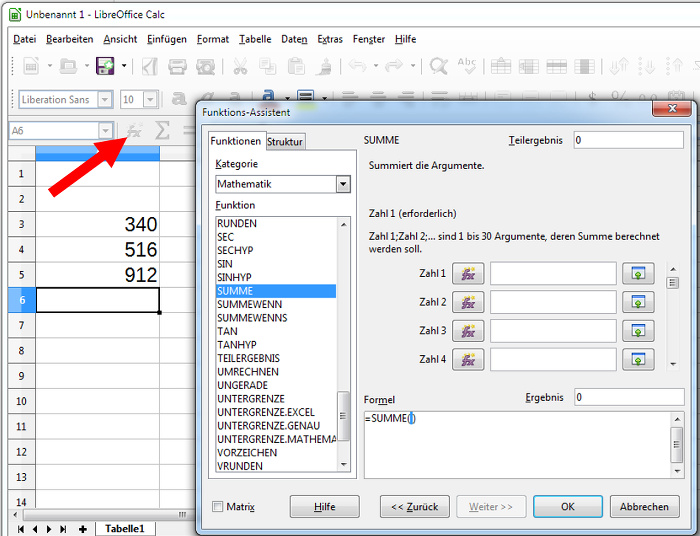The image size is (700, 536).
Task: Open the font size dropdown arrow
Action: [150, 99]
